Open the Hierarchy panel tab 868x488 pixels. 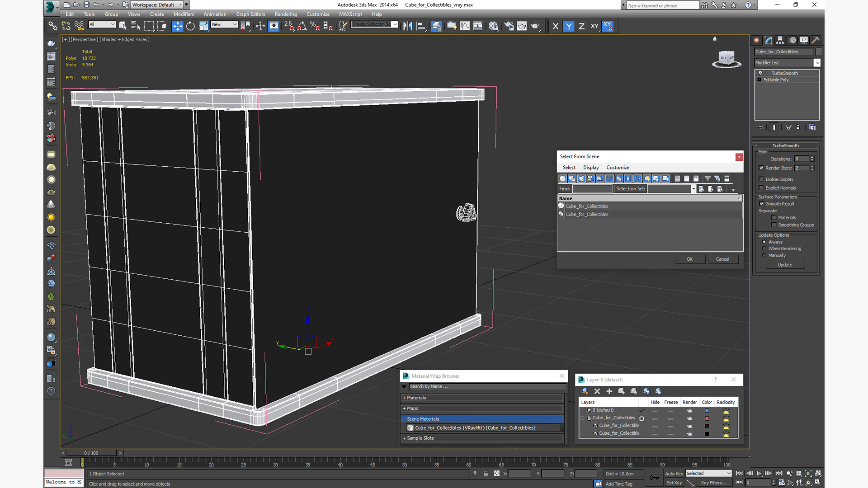pyautogui.click(x=780, y=40)
